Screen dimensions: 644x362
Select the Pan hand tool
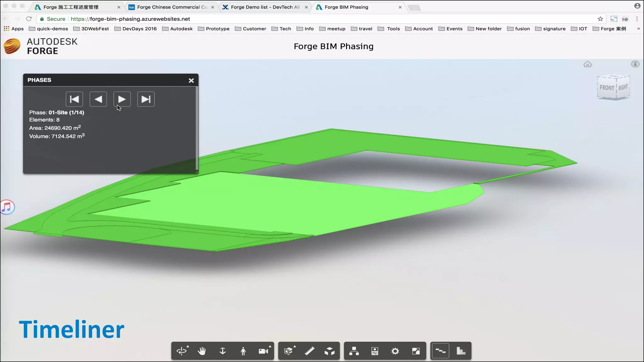(x=202, y=351)
